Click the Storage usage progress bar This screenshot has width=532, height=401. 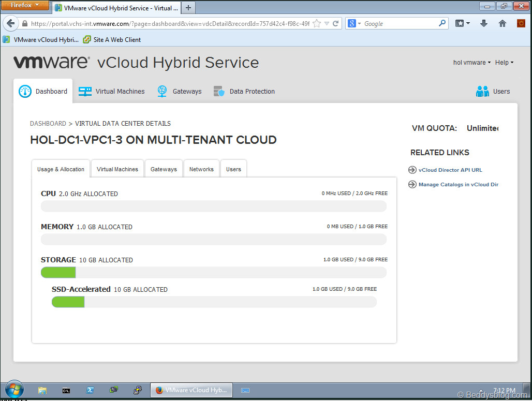click(x=214, y=272)
